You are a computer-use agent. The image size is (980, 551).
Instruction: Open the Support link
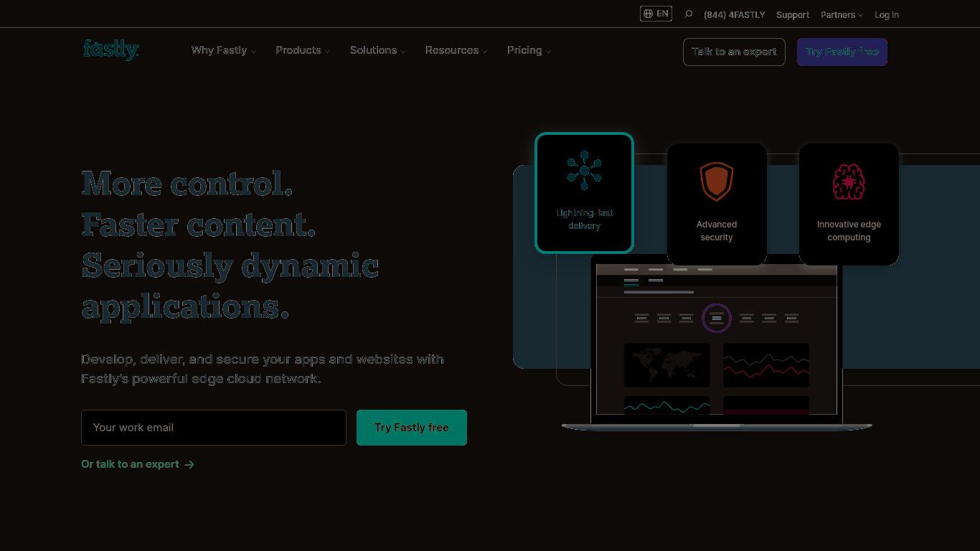793,14
